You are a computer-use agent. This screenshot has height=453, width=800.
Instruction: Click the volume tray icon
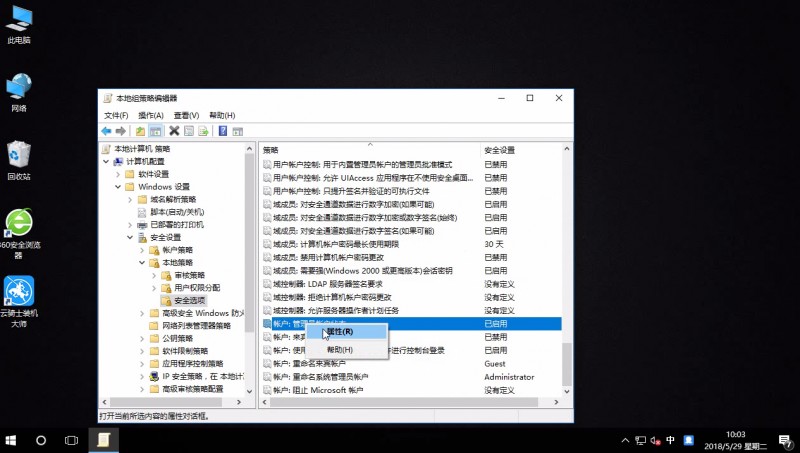coord(656,440)
